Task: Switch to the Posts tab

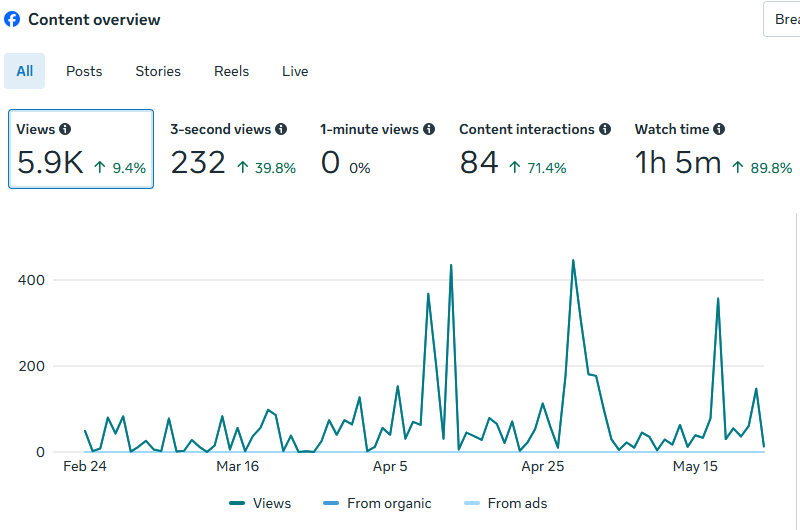Action: tap(84, 71)
